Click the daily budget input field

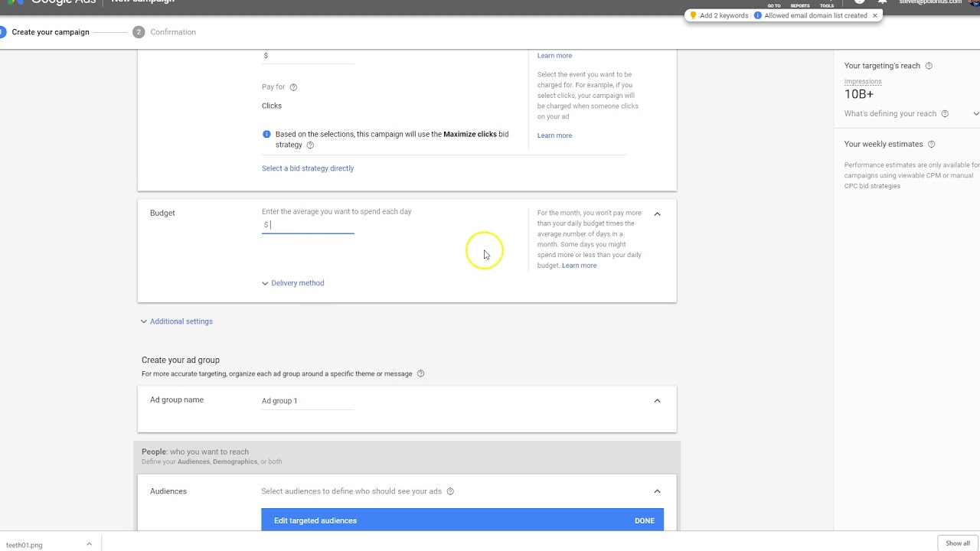tap(308, 225)
